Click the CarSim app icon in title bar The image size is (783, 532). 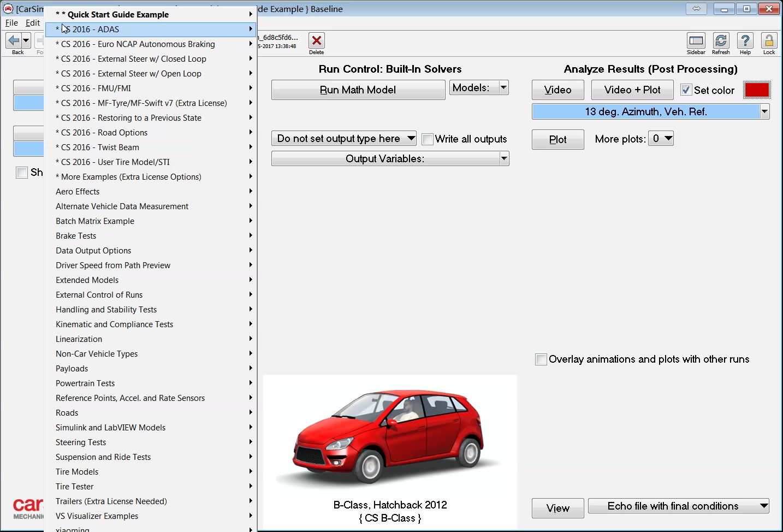(8, 9)
